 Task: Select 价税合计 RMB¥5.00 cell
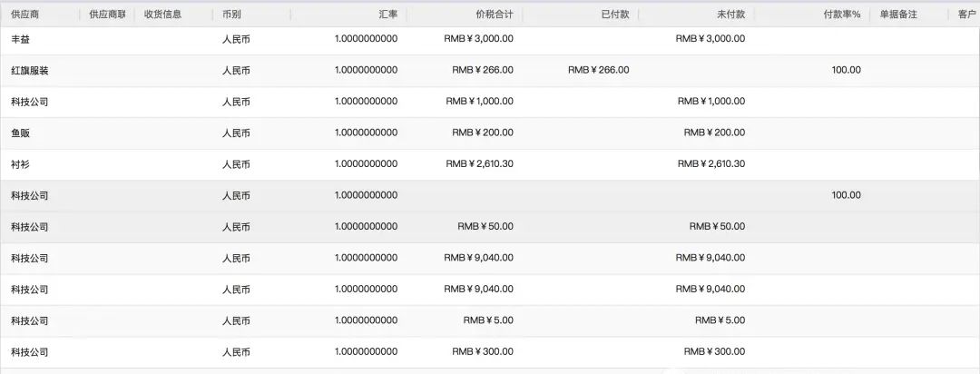pos(488,320)
